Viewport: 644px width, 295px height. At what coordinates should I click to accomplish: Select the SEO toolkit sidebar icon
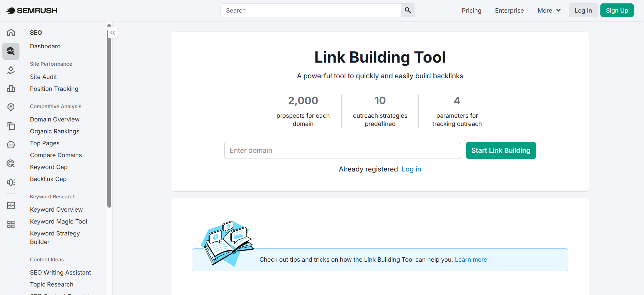click(x=11, y=51)
